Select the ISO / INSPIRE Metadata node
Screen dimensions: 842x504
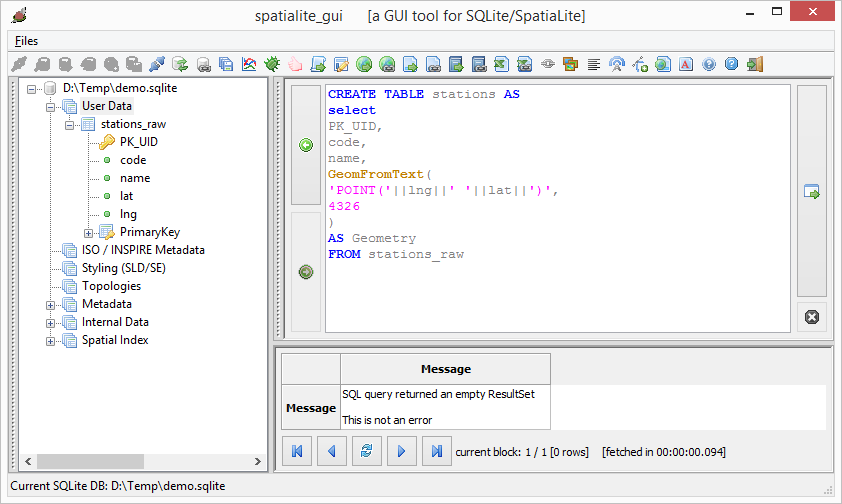coord(143,250)
